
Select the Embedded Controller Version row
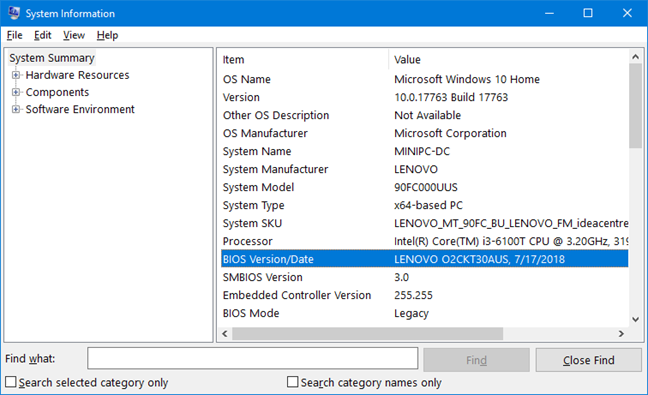click(424, 295)
